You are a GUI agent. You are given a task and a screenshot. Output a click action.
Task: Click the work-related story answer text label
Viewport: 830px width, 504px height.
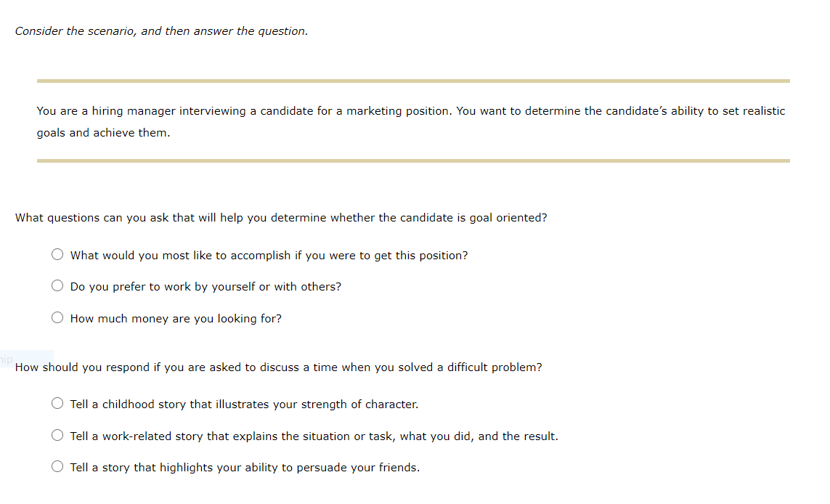tap(314, 436)
